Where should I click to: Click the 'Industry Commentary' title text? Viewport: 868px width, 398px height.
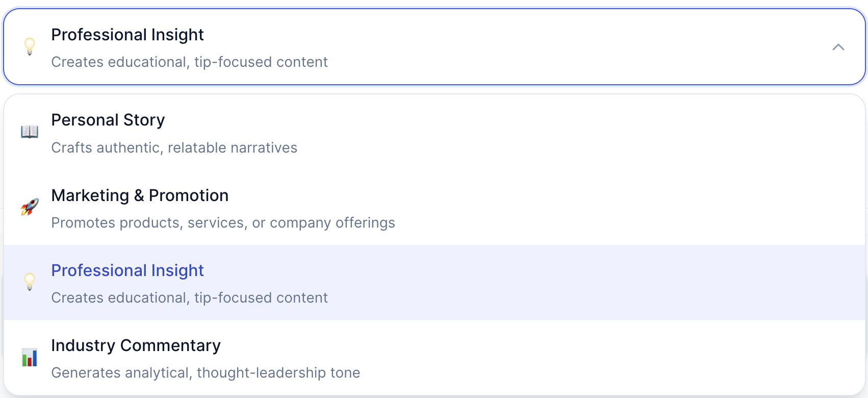136,345
